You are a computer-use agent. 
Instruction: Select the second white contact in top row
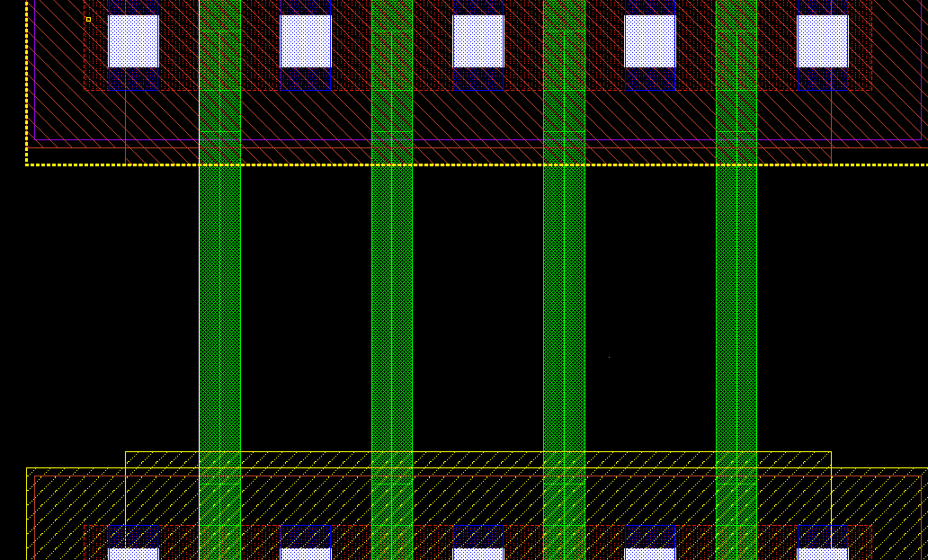tap(306, 41)
